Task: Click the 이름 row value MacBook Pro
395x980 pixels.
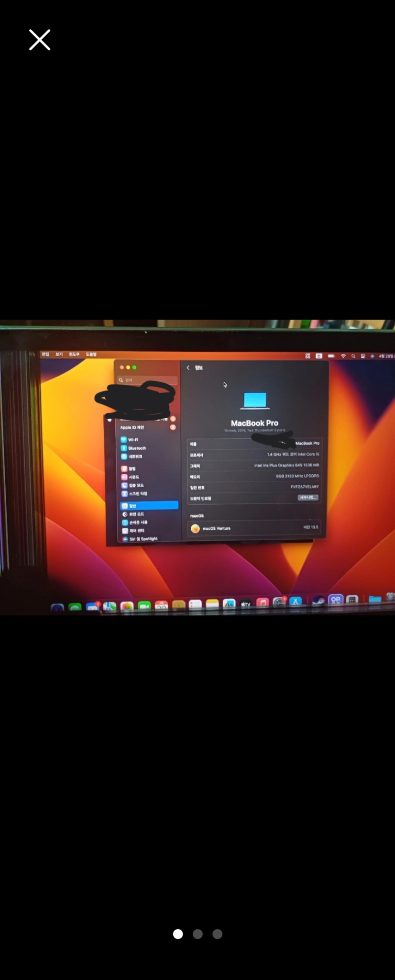Action: click(307, 443)
